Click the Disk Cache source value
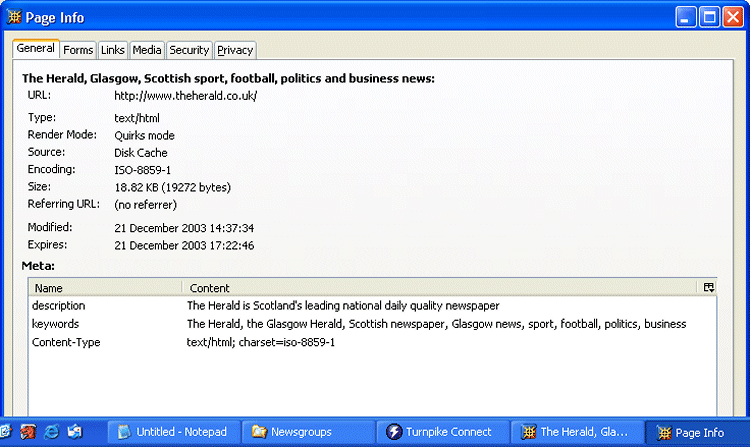The width and height of the screenshot is (750, 447). 141,153
